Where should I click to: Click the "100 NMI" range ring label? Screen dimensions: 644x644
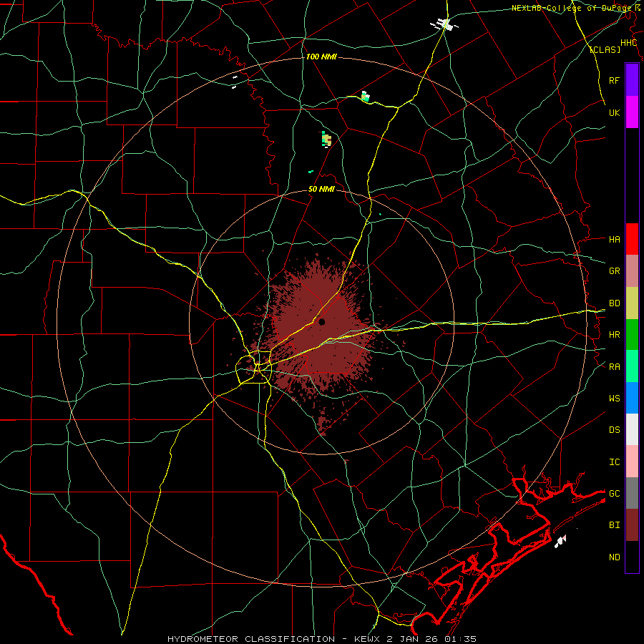[321, 57]
